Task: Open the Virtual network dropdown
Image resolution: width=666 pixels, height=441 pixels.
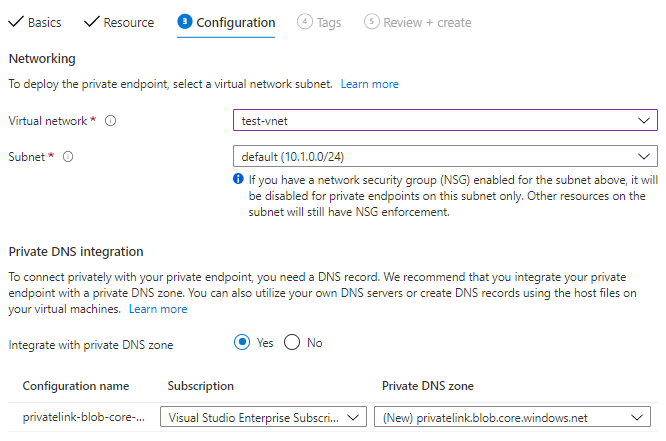Action: coord(445,121)
